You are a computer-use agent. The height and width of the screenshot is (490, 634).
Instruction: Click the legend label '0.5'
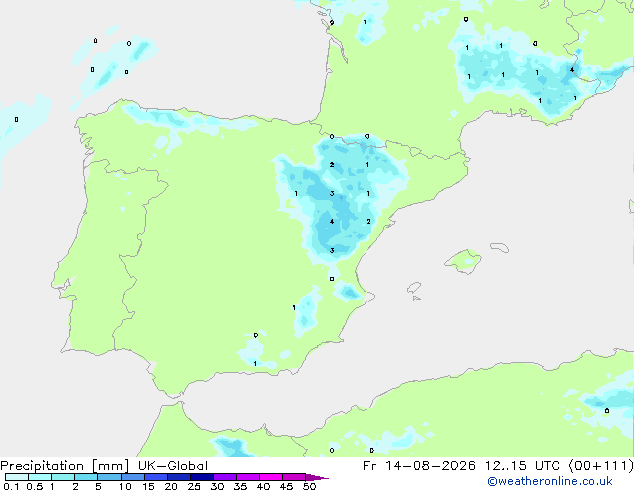pyautogui.click(x=34, y=486)
